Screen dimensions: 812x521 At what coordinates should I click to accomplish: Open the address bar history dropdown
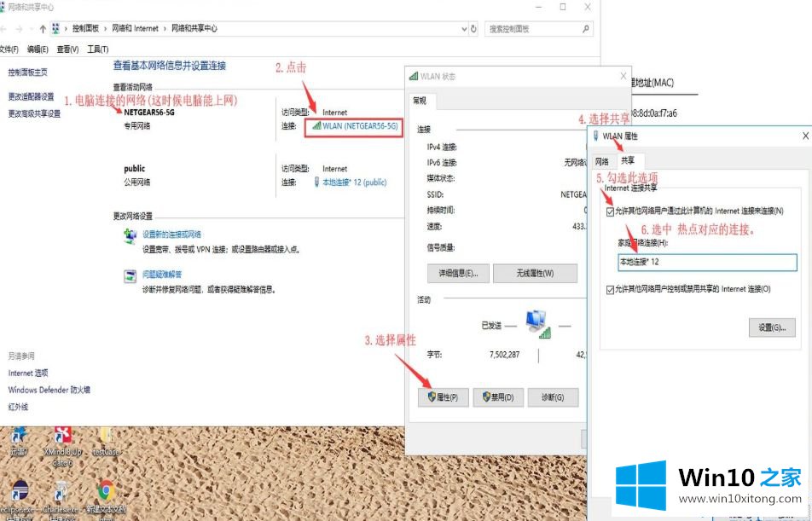pyautogui.click(x=464, y=29)
